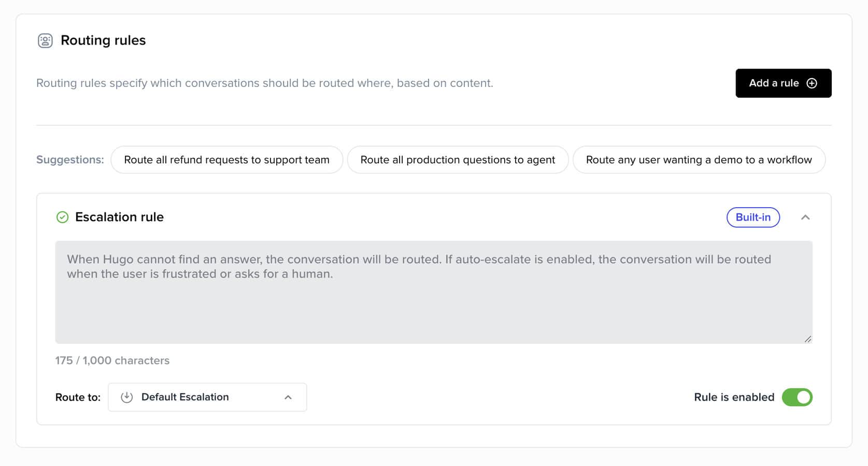Click the plus icon inside Add a rule

click(x=812, y=83)
